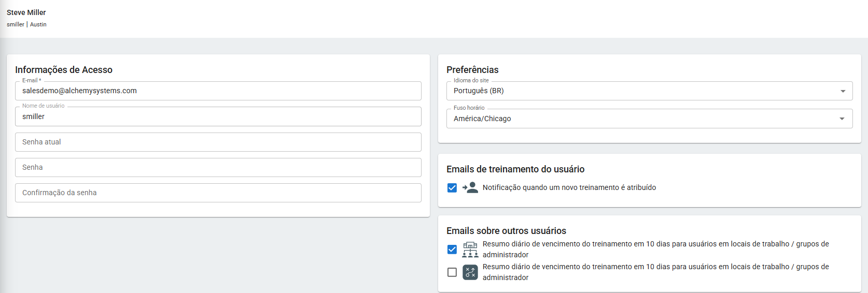Click into the E-mail field
868x293 pixels.
[x=218, y=91]
